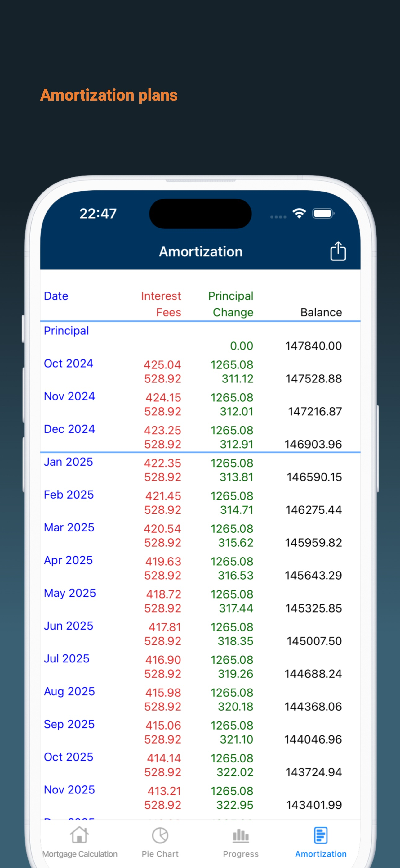Tap balance 145959.82
The height and width of the screenshot is (868, 400).
click(x=313, y=543)
